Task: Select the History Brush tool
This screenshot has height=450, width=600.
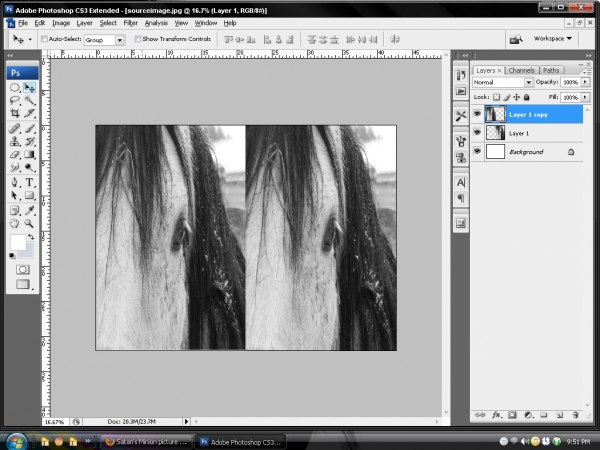Action: 29,142
